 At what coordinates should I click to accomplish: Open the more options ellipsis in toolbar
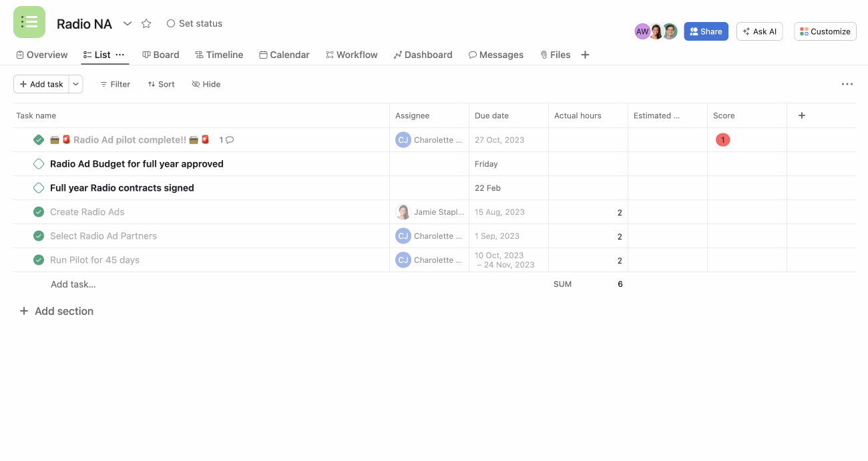(x=847, y=84)
